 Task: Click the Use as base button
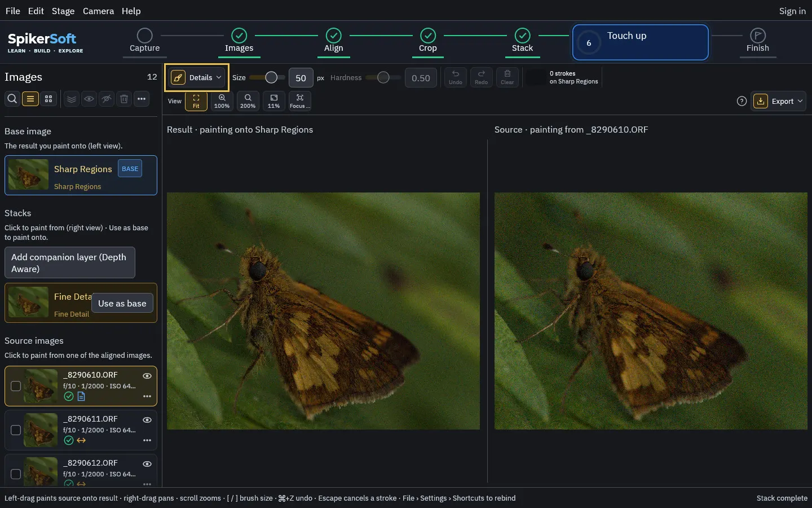tap(122, 303)
